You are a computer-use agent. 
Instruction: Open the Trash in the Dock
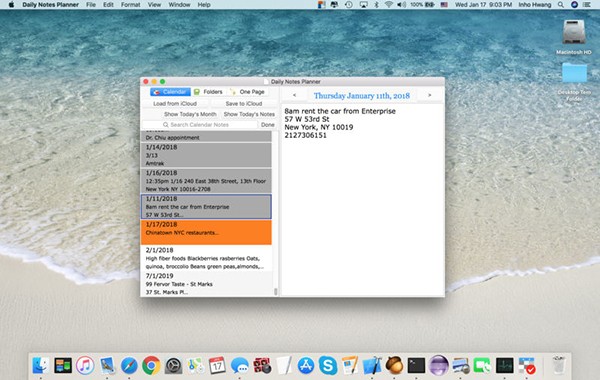click(x=559, y=365)
